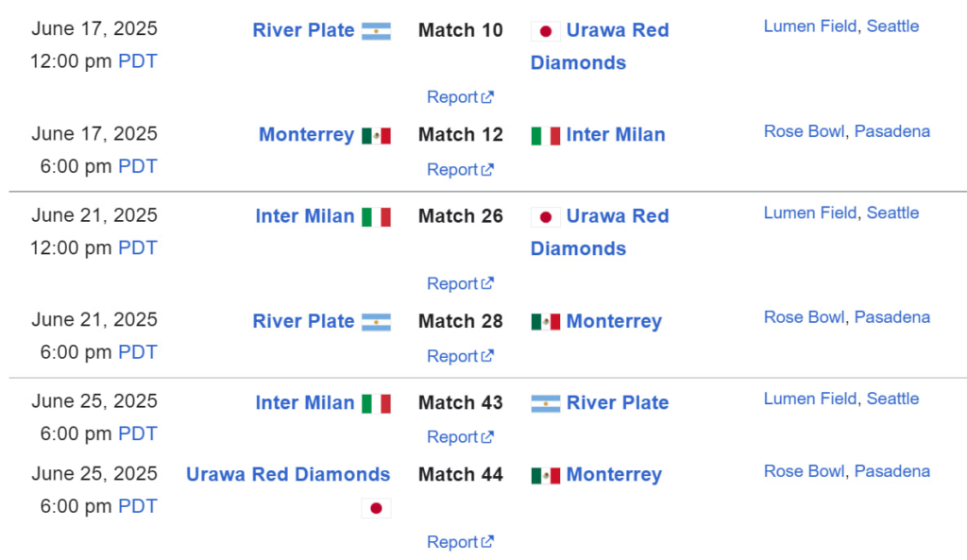
Task: Click Mexico flag in the Match 44 row
Action: [x=545, y=475]
